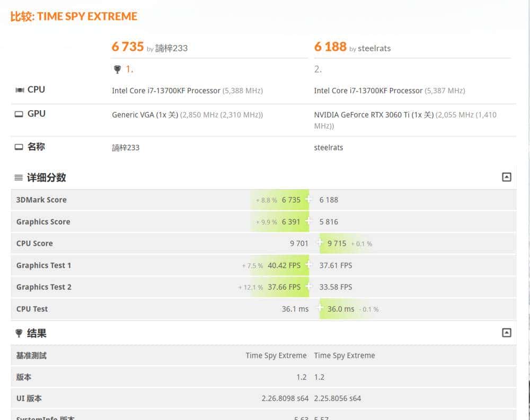Viewport: 530px width, 420px height.
Task: Click the plus icon next to CPU Score 9715
Action: (320, 243)
